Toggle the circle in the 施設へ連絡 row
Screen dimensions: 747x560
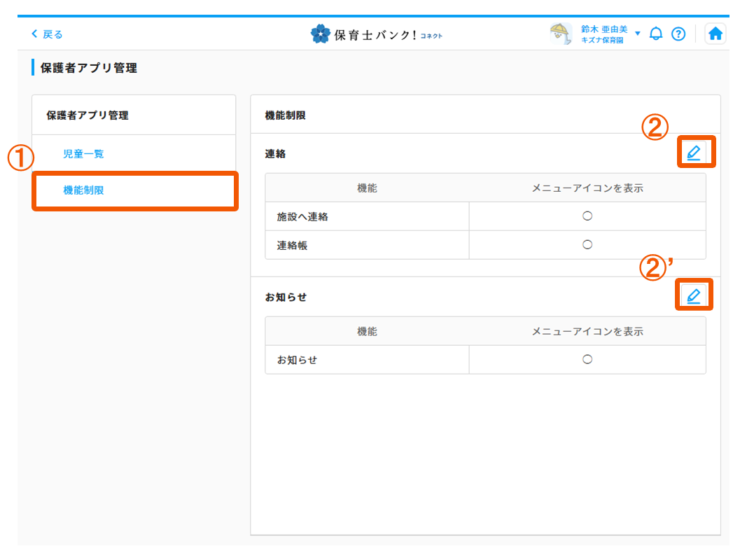[587, 216]
